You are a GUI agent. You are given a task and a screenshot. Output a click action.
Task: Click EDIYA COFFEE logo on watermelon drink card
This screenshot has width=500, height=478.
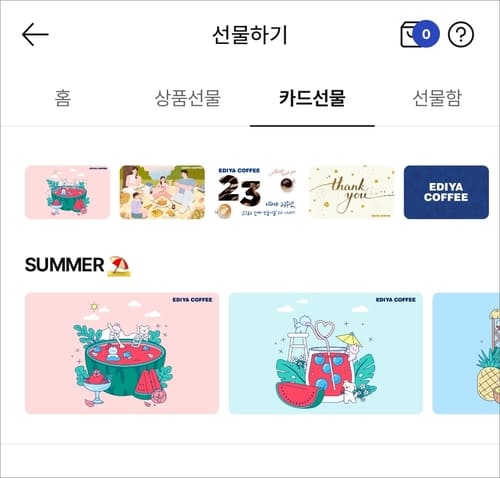coord(396,300)
